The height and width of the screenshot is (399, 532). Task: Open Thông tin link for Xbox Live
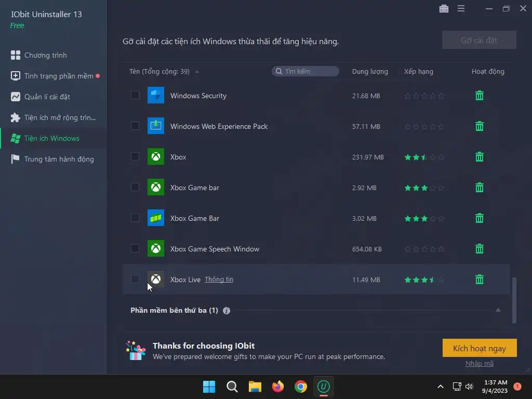[x=219, y=279]
